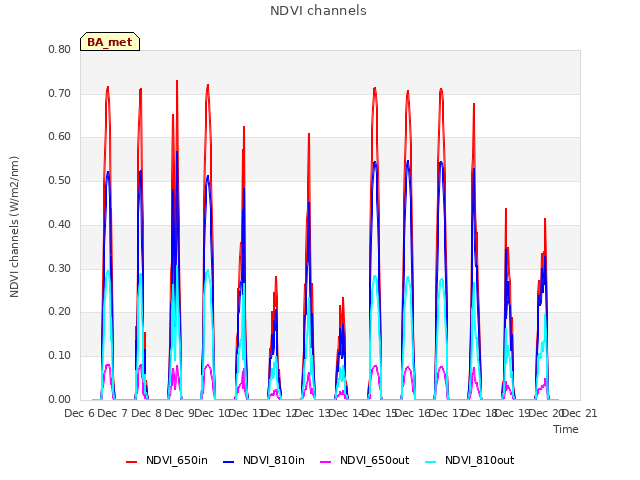The width and height of the screenshot is (640, 480).
Task: Click the Dec 7 x-axis tick label
Action: pos(113,413)
